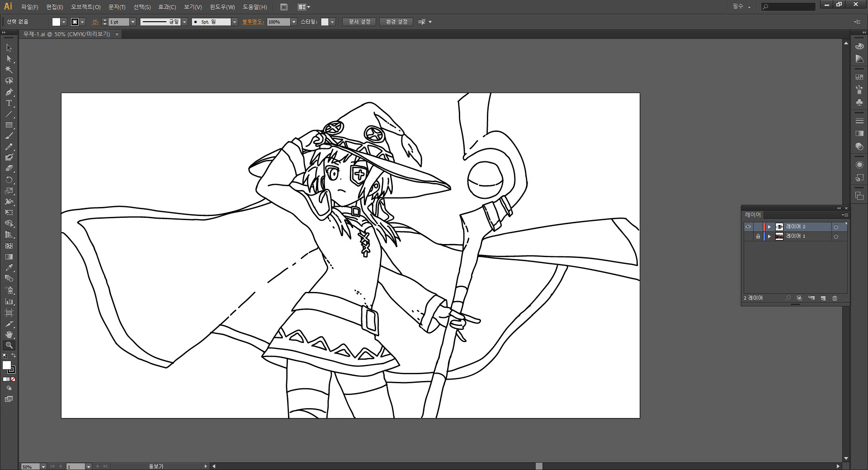The width and height of the screenshot is (868, 470).
Task: Open the layers panel flyout menu
Action: pyautogui.click(x=845, y=215)
